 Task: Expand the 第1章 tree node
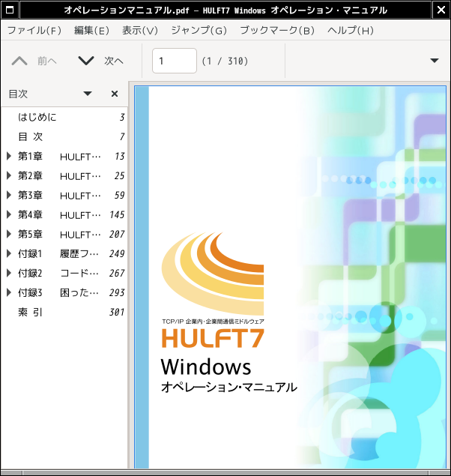(9, 157)
